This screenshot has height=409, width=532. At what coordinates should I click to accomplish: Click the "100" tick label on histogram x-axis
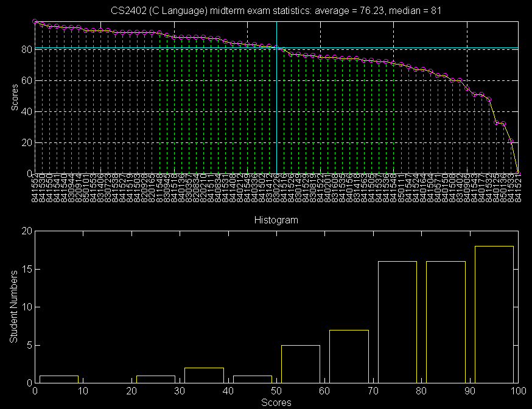tap(517, 391)
